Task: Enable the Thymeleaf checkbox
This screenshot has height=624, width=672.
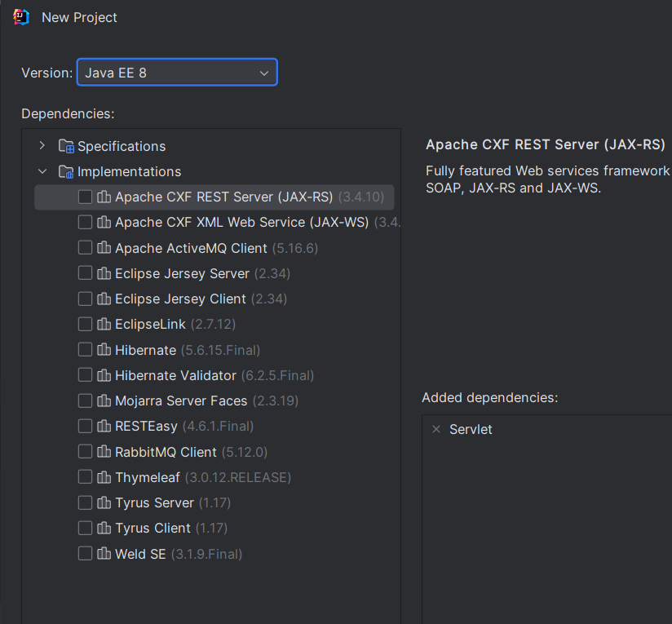Action: click(85, 477)
